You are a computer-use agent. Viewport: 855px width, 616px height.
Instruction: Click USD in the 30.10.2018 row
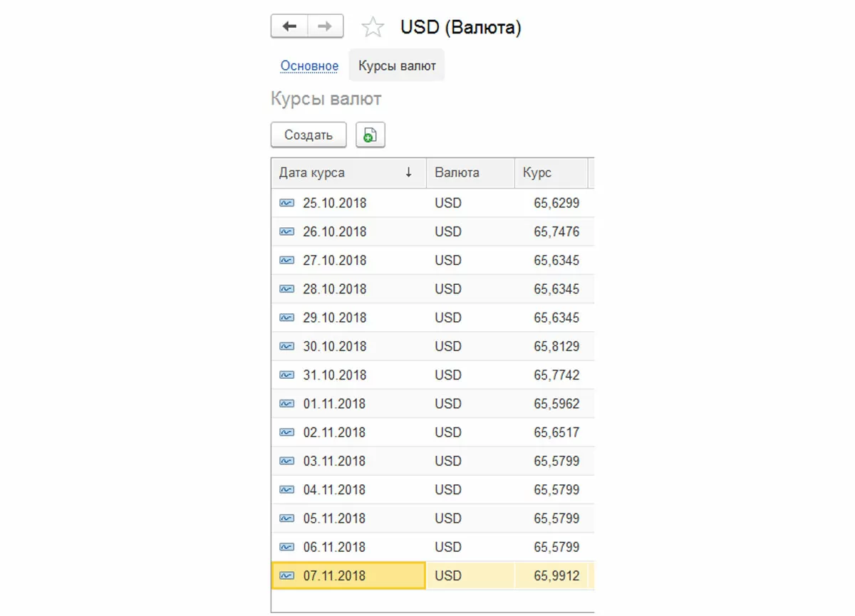448,347
